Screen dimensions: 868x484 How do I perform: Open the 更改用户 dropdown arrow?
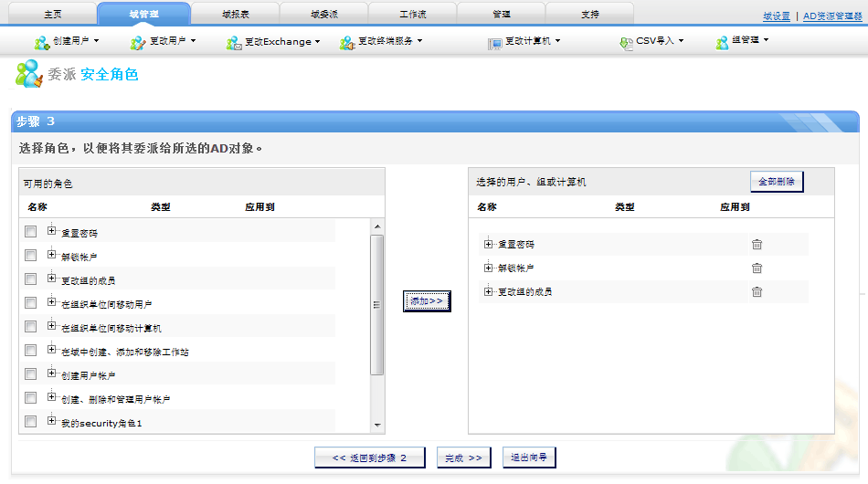click(193, 41)
